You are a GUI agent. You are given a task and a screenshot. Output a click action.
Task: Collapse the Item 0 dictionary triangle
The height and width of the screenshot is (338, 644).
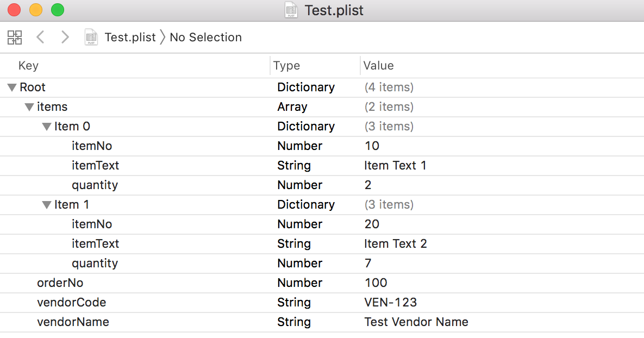pyautogui.click(x=47, y=127)
